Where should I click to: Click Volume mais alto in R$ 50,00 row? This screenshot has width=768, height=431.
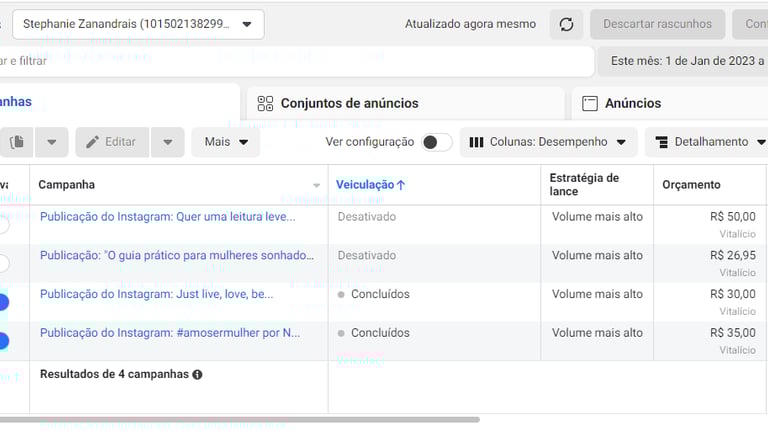click(597, 217)
